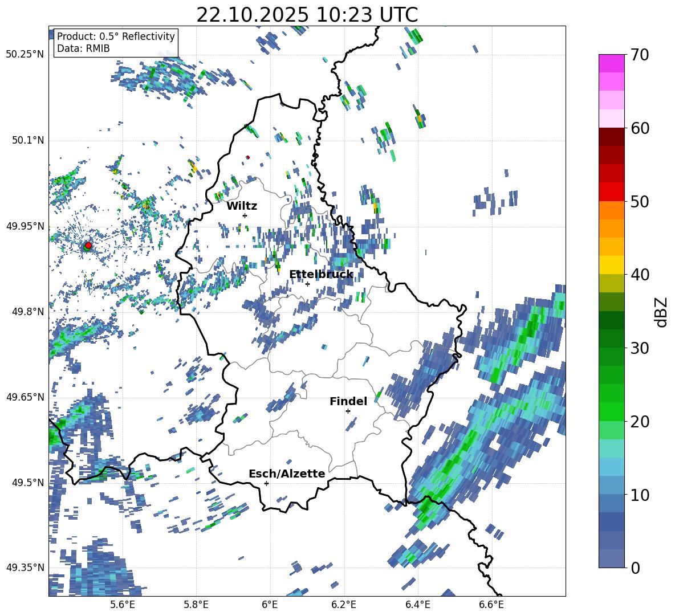675x616 pixels.
Task: Click the colorbar tick value 10
Action: [x=640, y=495]
